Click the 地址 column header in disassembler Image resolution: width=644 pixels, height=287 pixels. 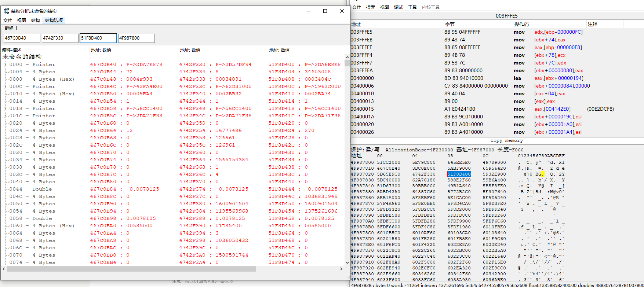click(397, 24)
